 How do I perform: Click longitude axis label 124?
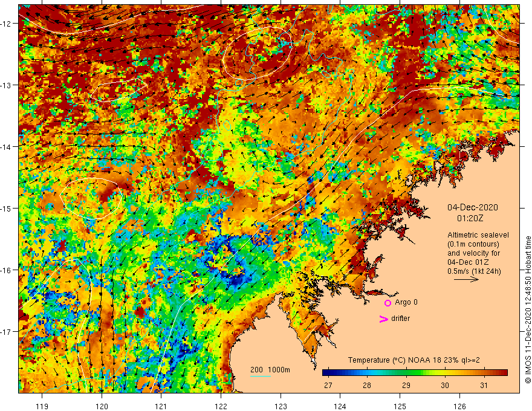tap(340, 406)
